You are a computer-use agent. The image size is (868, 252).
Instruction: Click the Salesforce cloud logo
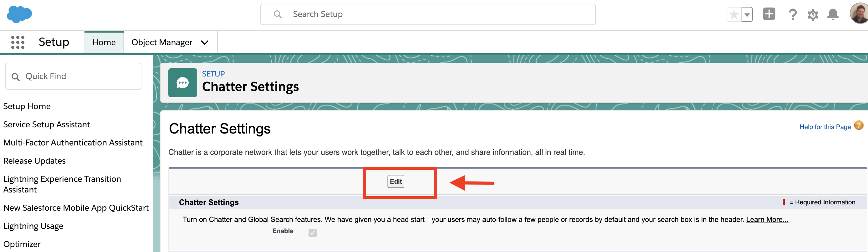(x=19, y=14)
